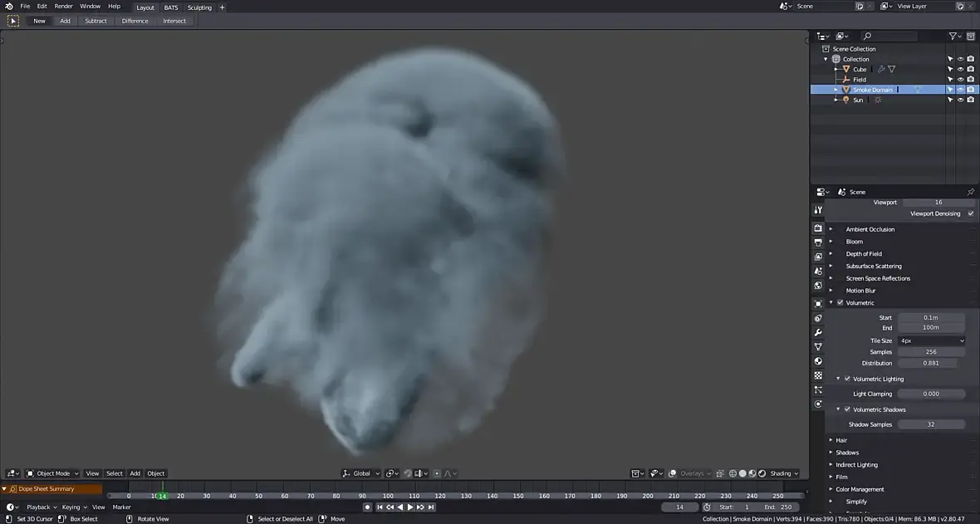The height and width of the screenshot is (524, 980).
Task: Select the box select tool icon
Action: [13, 21]
